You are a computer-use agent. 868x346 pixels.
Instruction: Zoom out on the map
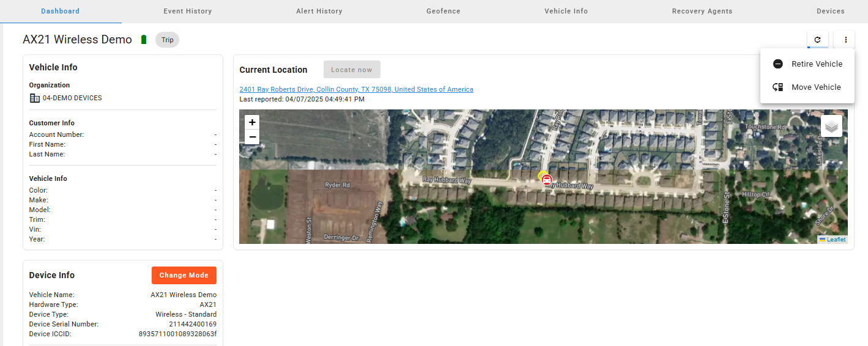click(252, 137)
